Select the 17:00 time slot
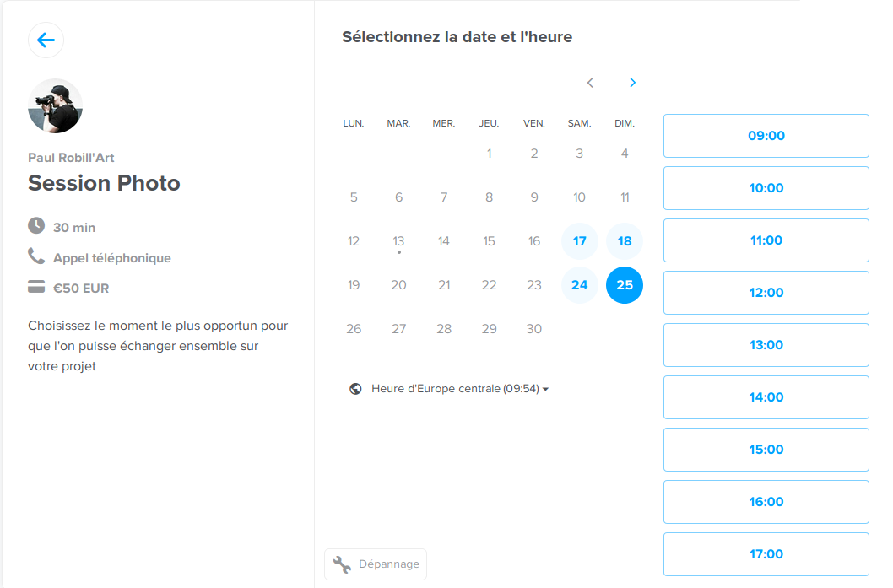The width and height of the screenshot is (893, 588). tap(766, 554)
